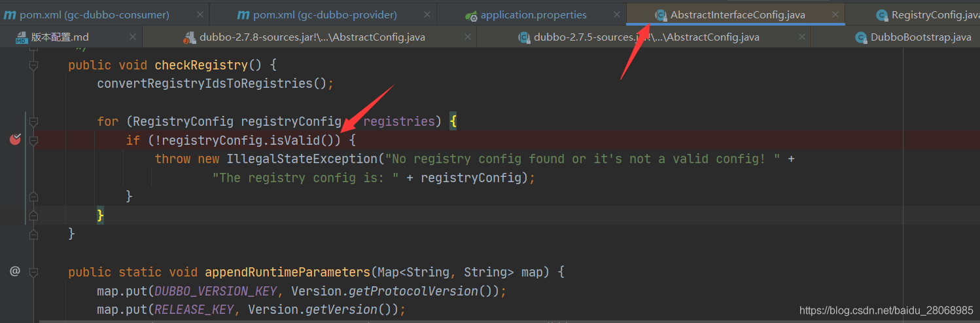The height and width of the screenshot is (323, 980).
Task: Close the dubbo-2.7.8-sources AbstractConfig.java tab
Action: click(467, 37)
